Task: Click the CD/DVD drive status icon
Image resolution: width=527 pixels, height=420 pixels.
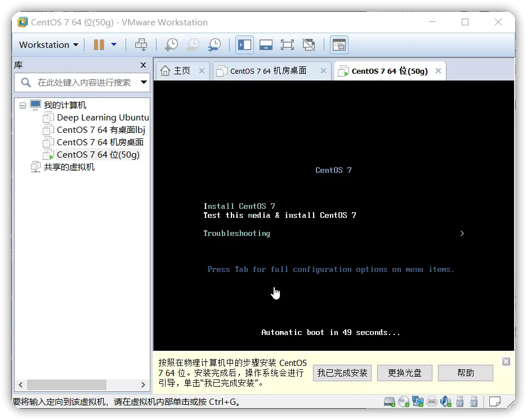Action: pyautogui.click(x=404, y=401)
